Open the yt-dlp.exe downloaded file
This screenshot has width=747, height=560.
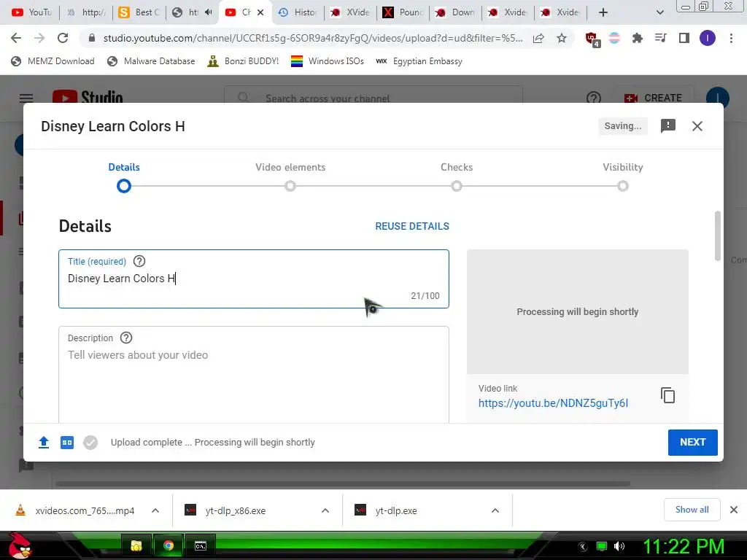click(x=396, y=510)
